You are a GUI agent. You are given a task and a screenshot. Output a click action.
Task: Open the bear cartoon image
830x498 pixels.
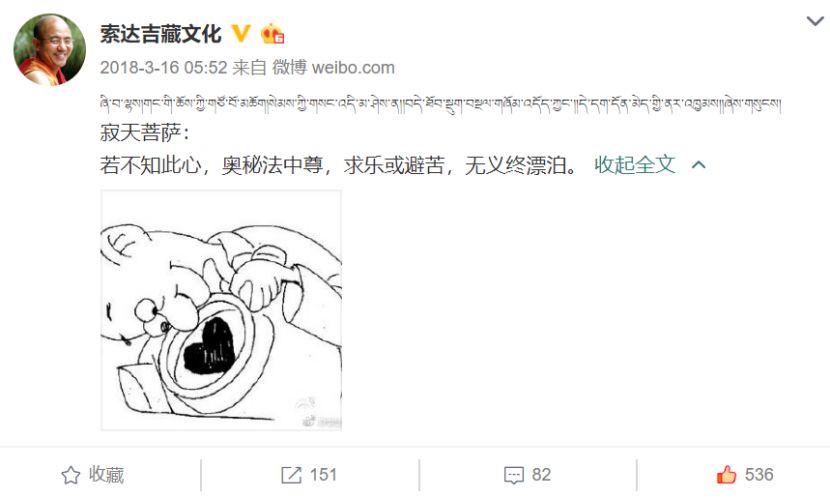(x=221, y=310)
